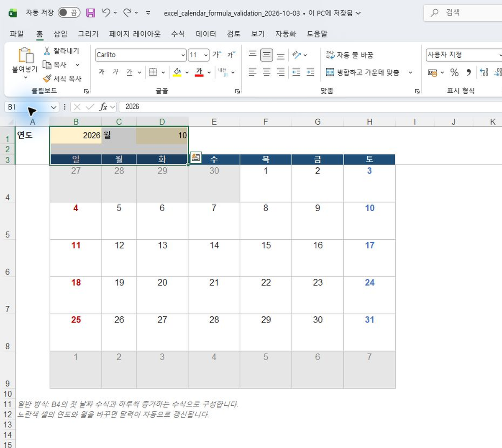Open the Help (도움말) tab

(317, 34)
